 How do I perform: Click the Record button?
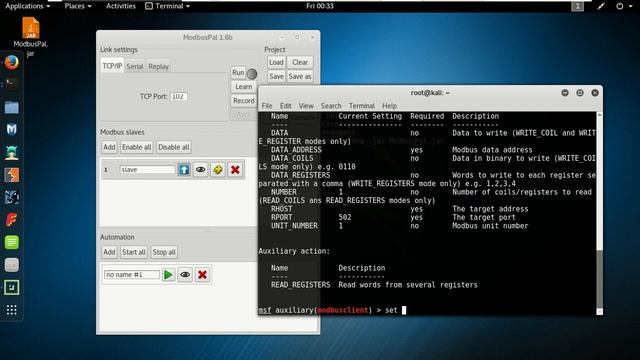[244, 100]
